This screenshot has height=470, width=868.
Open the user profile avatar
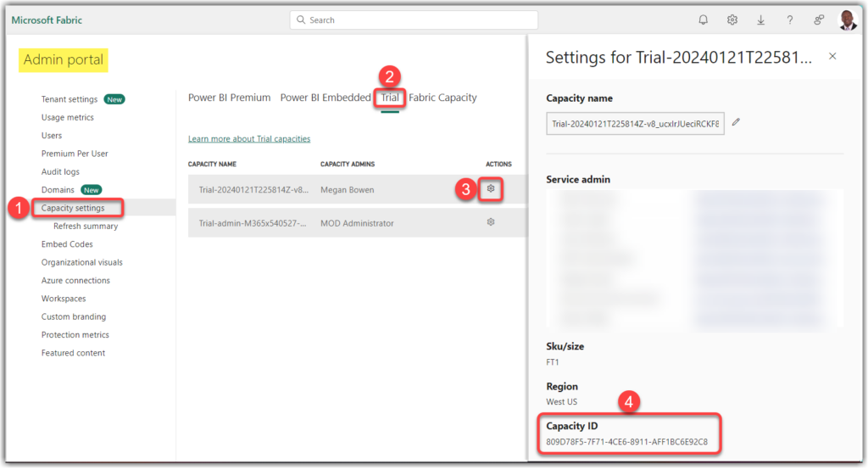[x=847, y=20]
